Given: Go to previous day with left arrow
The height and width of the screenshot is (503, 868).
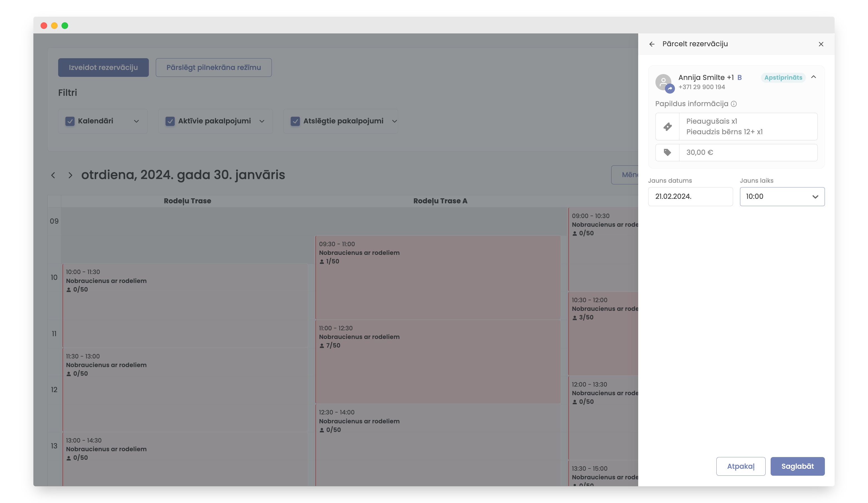Looking at the screenshot, I should tap(53, 175).
